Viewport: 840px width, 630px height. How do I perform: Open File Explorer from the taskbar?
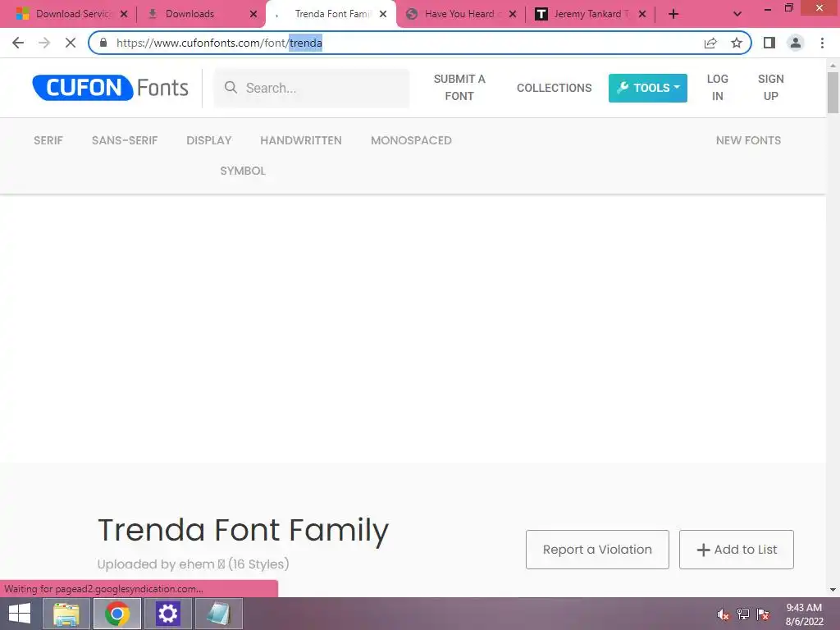tap(66, 614)
